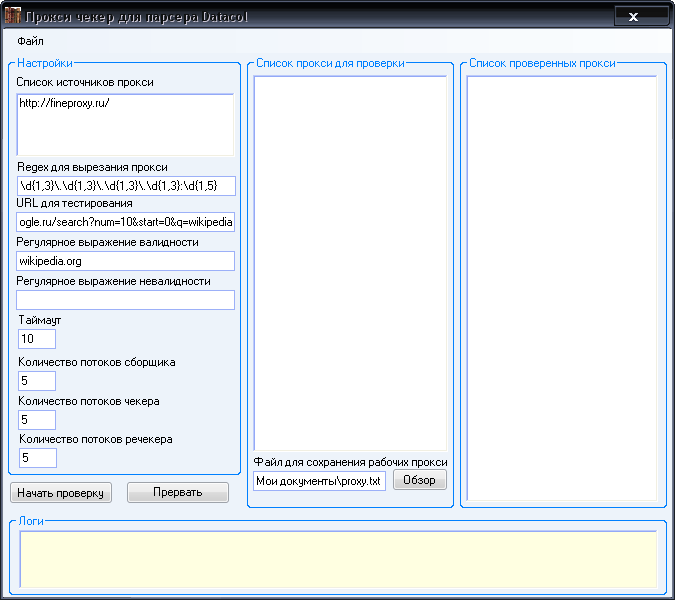The image size is (675, 600).
Task: Focus the URL для тестирования input
Action: pyautogui.click(x=125, y=222)
